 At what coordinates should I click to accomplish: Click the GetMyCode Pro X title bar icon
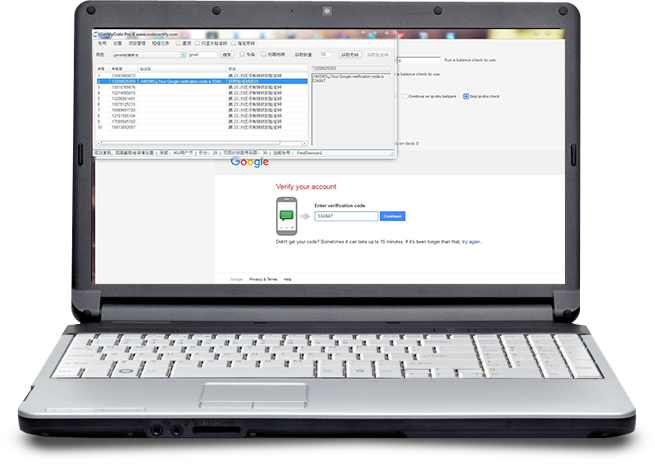pos(96,34)
